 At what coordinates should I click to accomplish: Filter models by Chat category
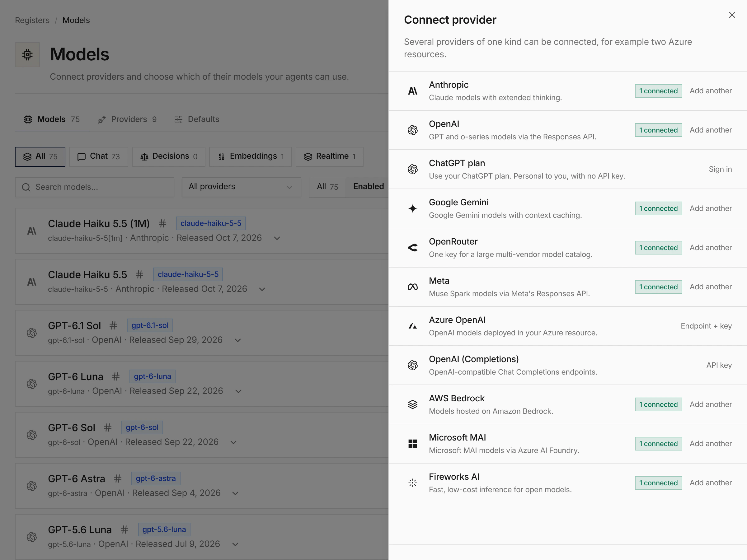pyautogui.click(x=99, y=156)
